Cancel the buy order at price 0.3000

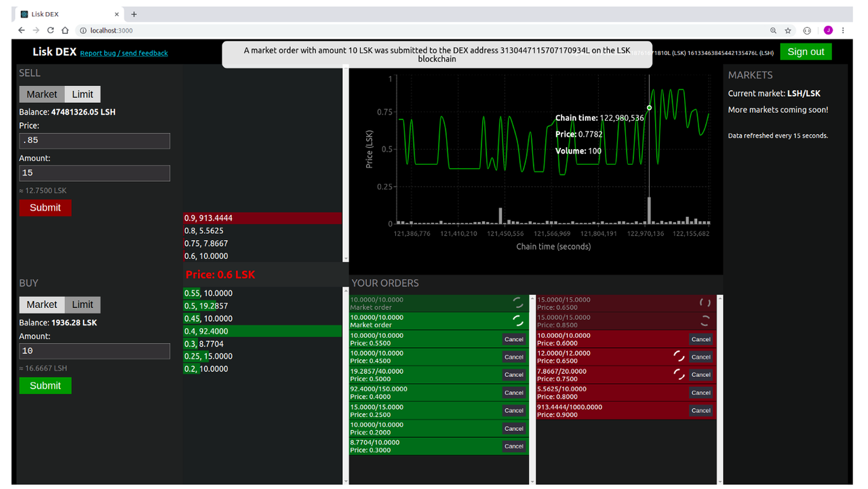pos(514,446)
